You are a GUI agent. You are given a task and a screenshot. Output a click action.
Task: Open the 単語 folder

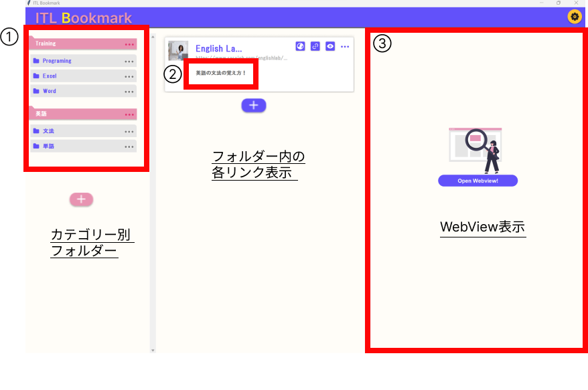pyautogui.click(x=83, y=146)
